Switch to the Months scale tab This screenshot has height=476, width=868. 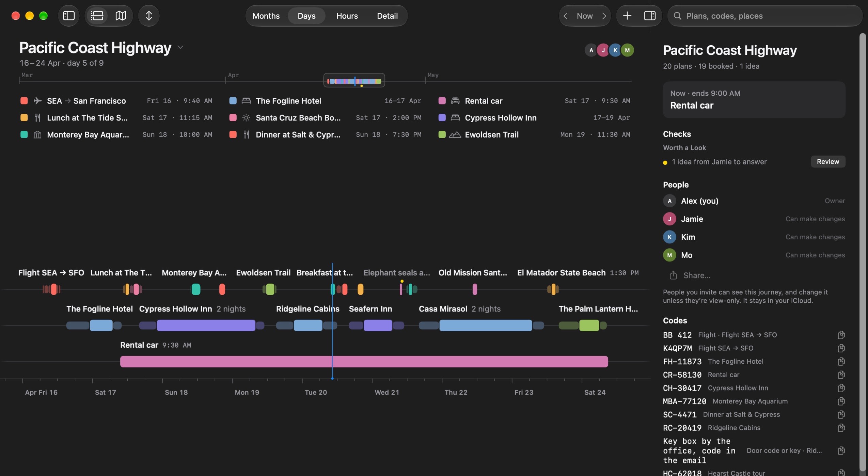tap(266, 16)
